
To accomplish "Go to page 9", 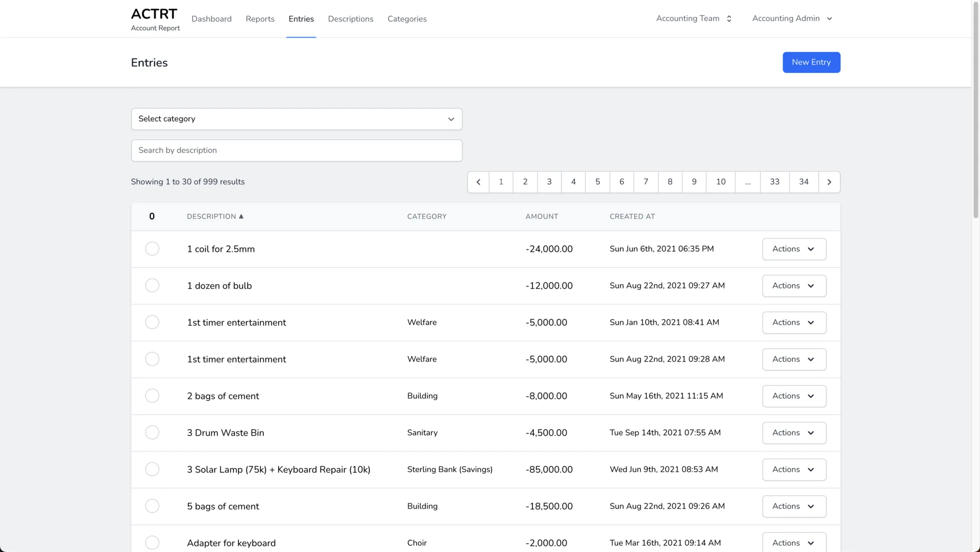I will click(x=694, y=182).
